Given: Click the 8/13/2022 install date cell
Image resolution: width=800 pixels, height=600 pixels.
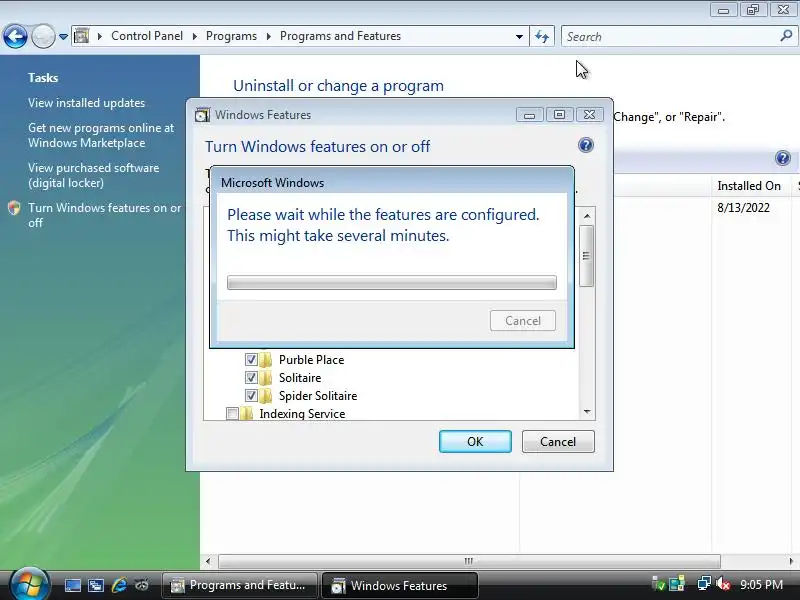Looking at the screenshot, I should click(x=743, y=208).
